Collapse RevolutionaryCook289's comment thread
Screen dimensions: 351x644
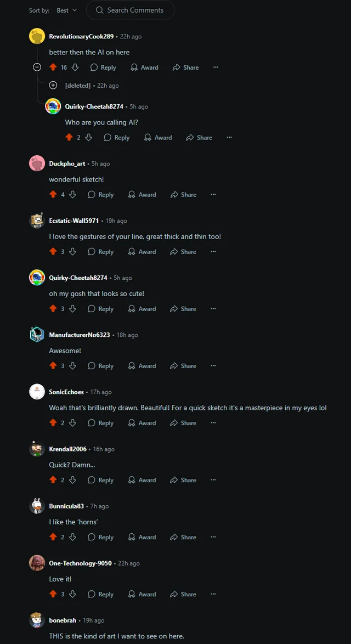point(37,67)
